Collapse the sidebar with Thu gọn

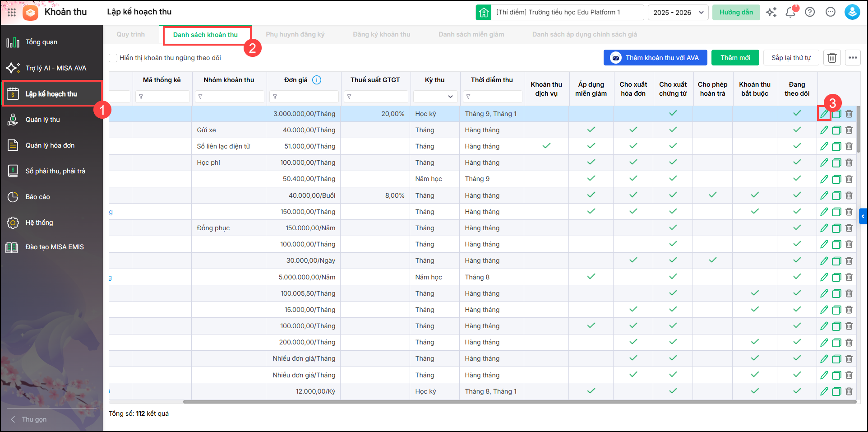point(34,419)
